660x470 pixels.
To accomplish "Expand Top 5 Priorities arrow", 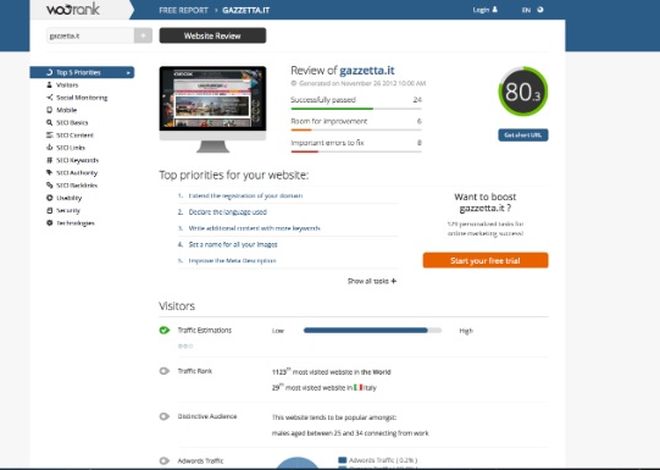I will click(128, 73).
